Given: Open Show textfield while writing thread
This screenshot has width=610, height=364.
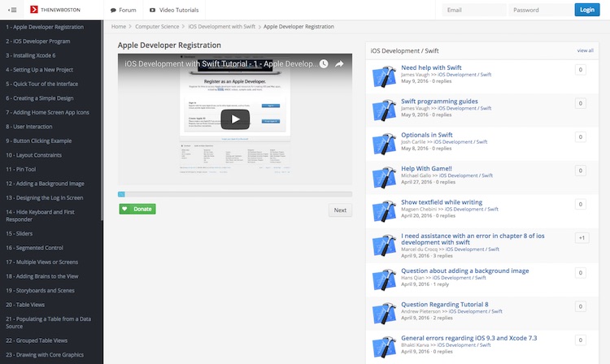Looking at the screenshot, I should tap(442, 202).
